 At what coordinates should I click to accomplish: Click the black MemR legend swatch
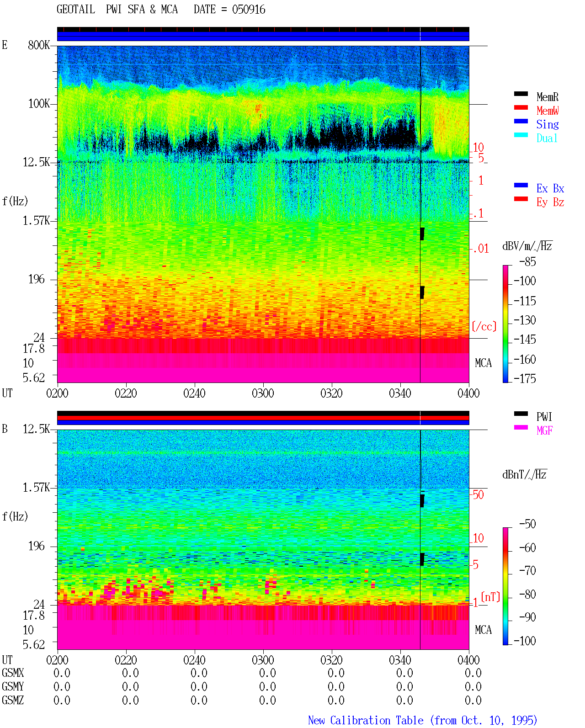pyautogui.click(x=521, y=94)
